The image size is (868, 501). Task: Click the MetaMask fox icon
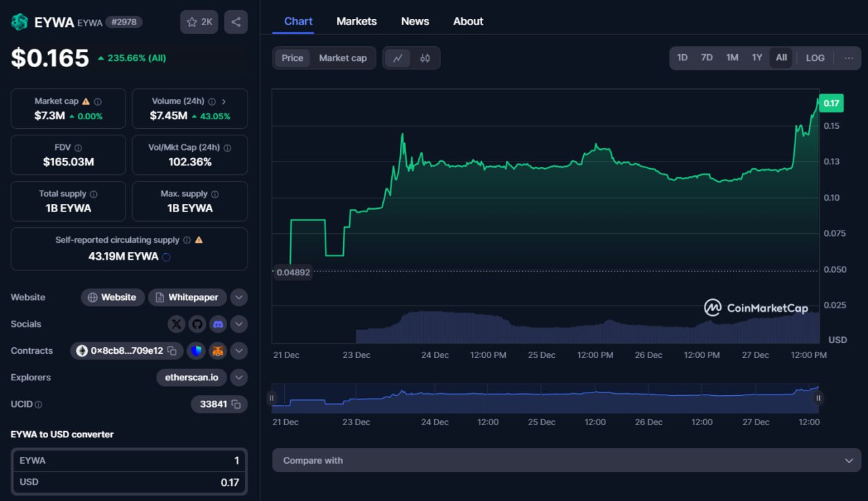point(218,350)
